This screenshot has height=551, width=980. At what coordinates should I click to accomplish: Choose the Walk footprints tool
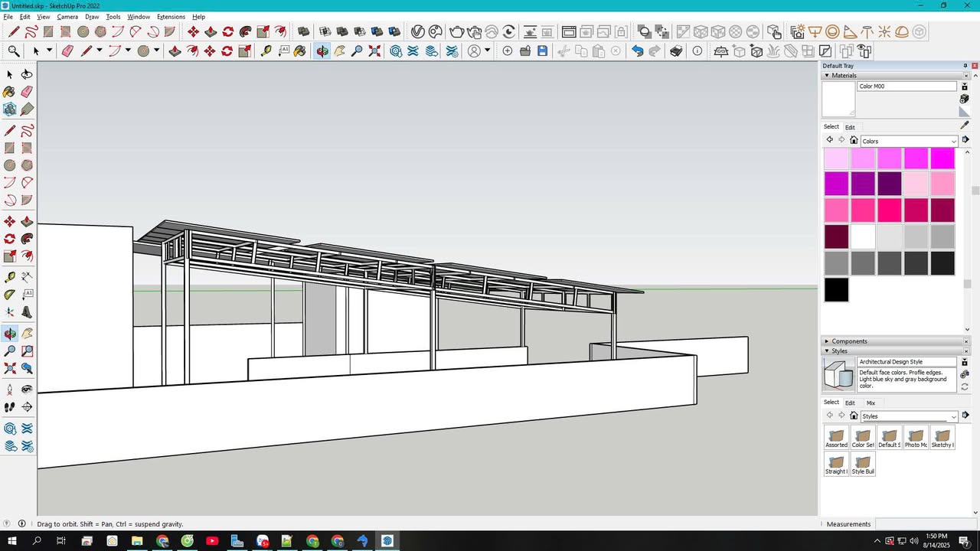point(10,407)
